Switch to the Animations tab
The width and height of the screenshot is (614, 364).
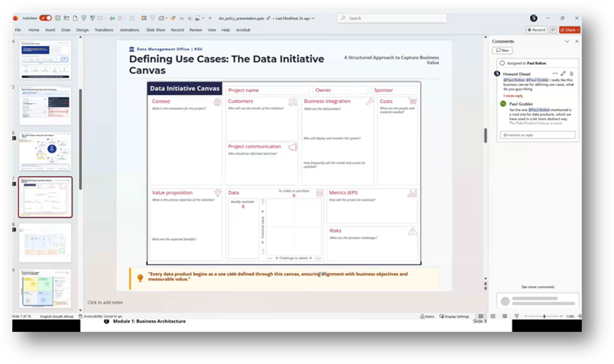pos(130,30)
